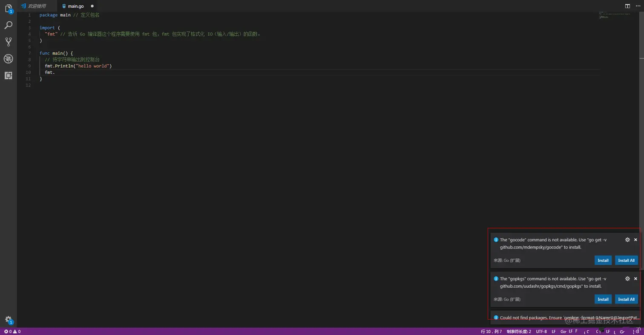Click the split editor icon
The width and height of the screenshot is (644, 335).
(x=627, y=6)
